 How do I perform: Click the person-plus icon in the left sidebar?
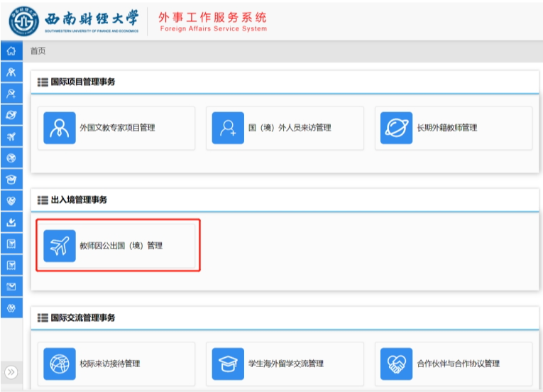click(x=11, y=94)
